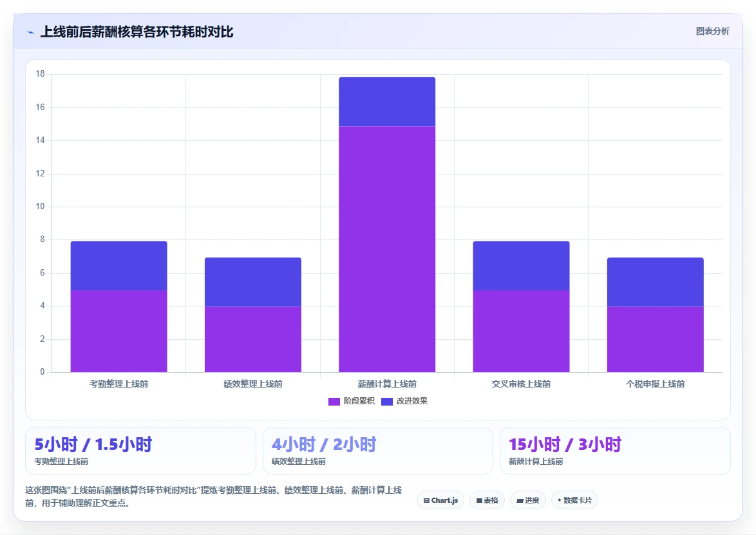The height and width of the screenshot is (535, 756).
Task: Click blue segment of 交叉审核上线前 bar
Action: click(521, 266)
